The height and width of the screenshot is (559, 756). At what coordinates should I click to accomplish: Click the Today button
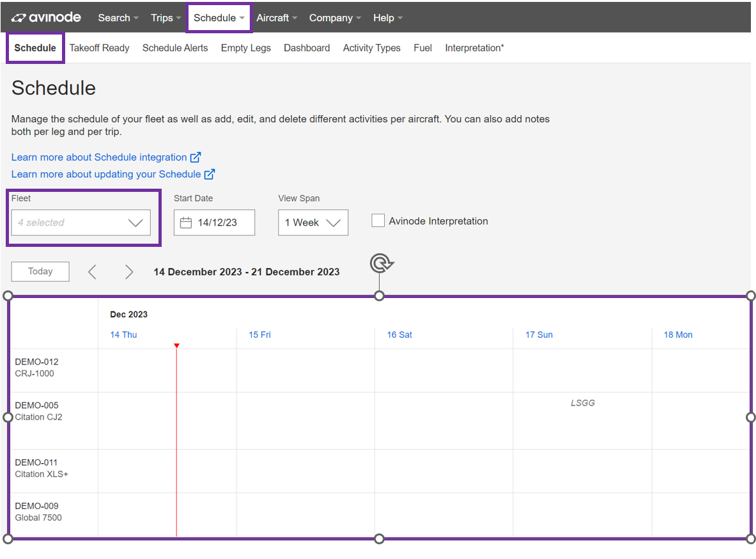(x=40, y=271)
